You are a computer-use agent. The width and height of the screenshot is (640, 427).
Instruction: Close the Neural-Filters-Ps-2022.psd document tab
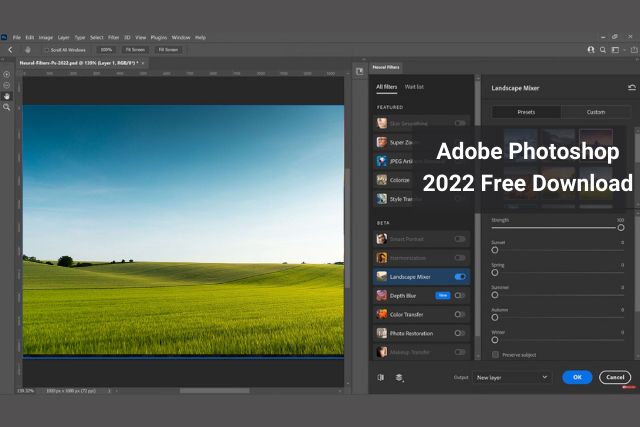click(143, 63)
